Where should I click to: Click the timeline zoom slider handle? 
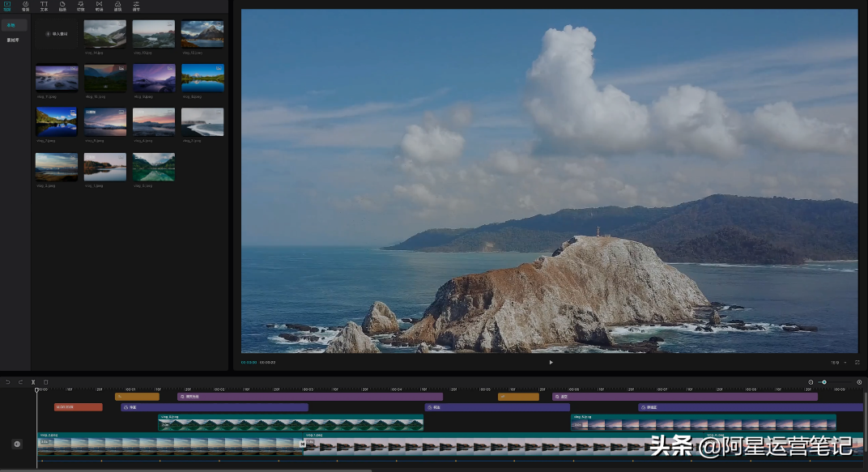[824, 382]
